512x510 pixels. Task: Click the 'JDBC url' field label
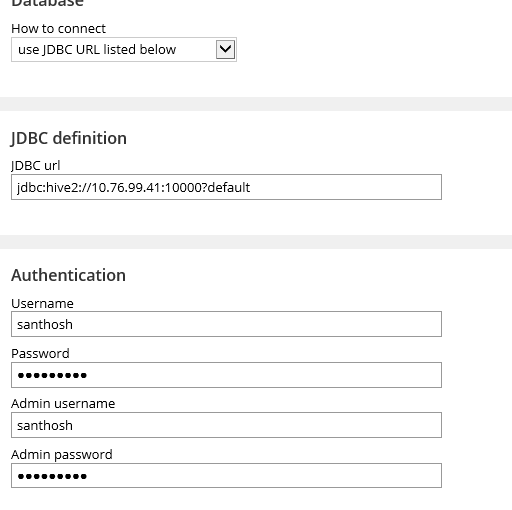tap(36, 166)
